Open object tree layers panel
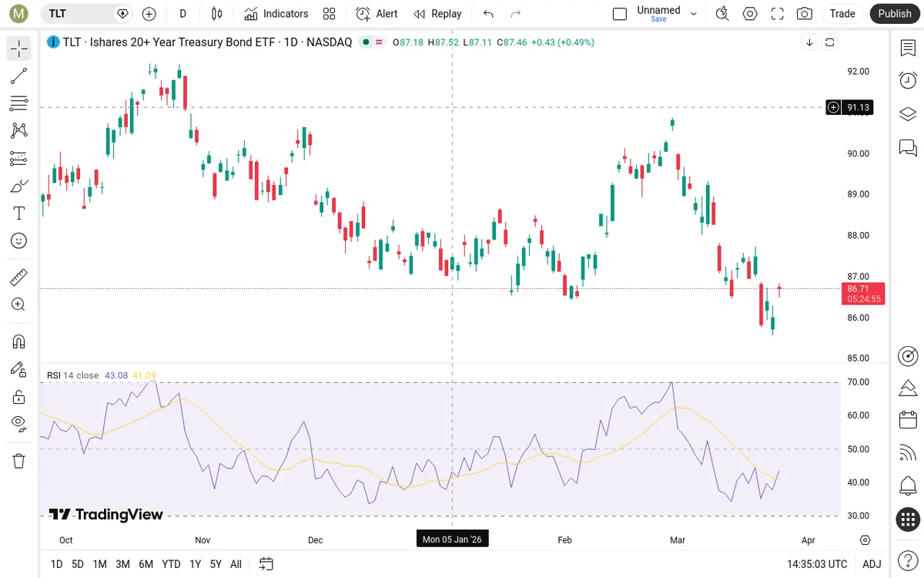The image size is (924, 578). (x=908, y=114)
